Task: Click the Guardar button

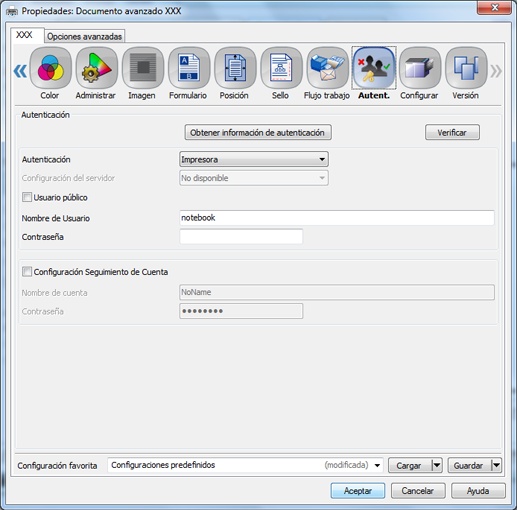Action: click(469, 465)
